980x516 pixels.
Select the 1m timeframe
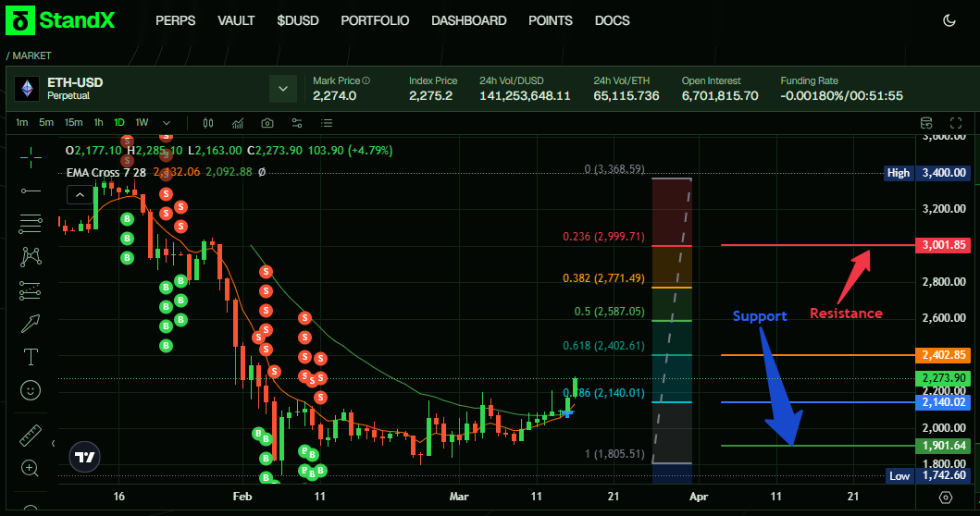click(x=22, y=122)
